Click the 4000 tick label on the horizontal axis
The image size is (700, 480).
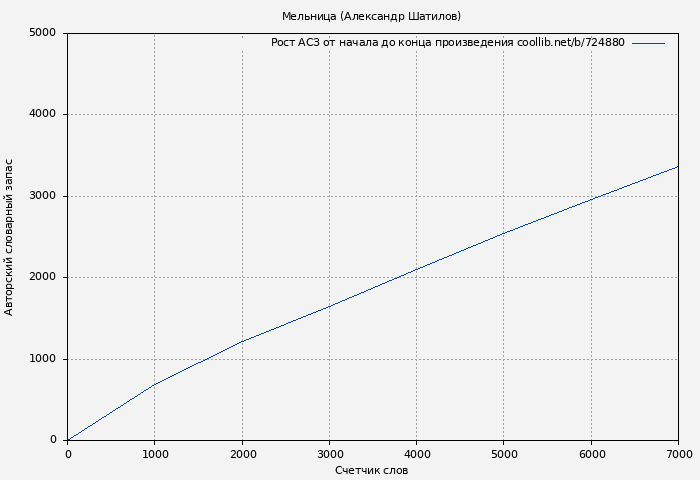416,454
